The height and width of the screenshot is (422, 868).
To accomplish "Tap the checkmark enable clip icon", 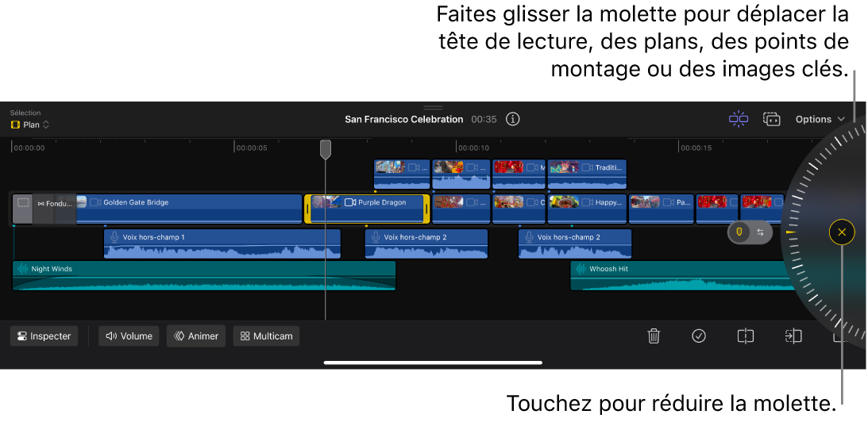I will coord(699,336).
